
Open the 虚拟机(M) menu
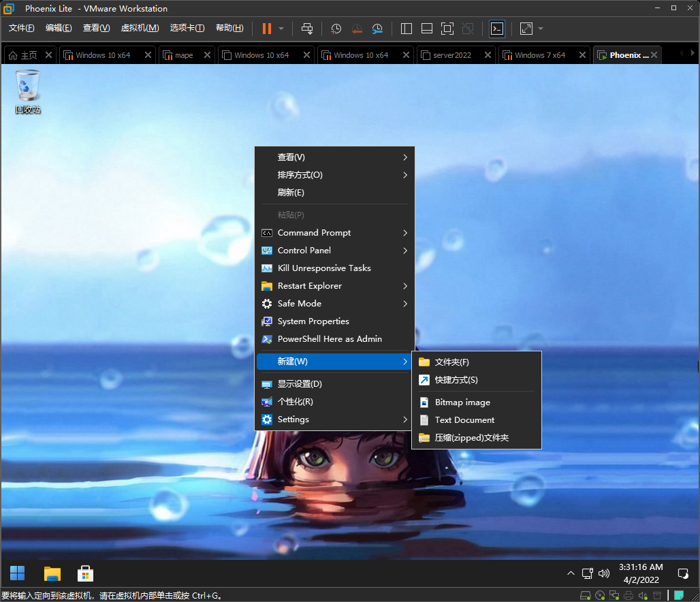[140, 28]
